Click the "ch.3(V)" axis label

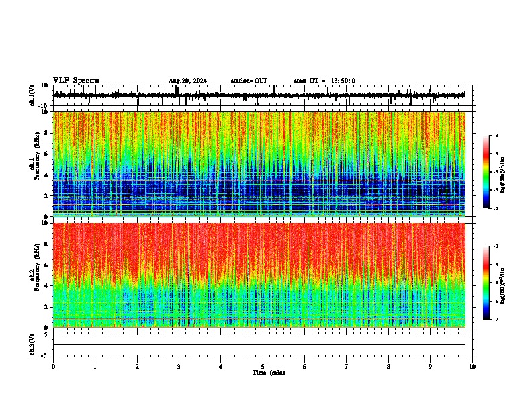click(32, 345)
